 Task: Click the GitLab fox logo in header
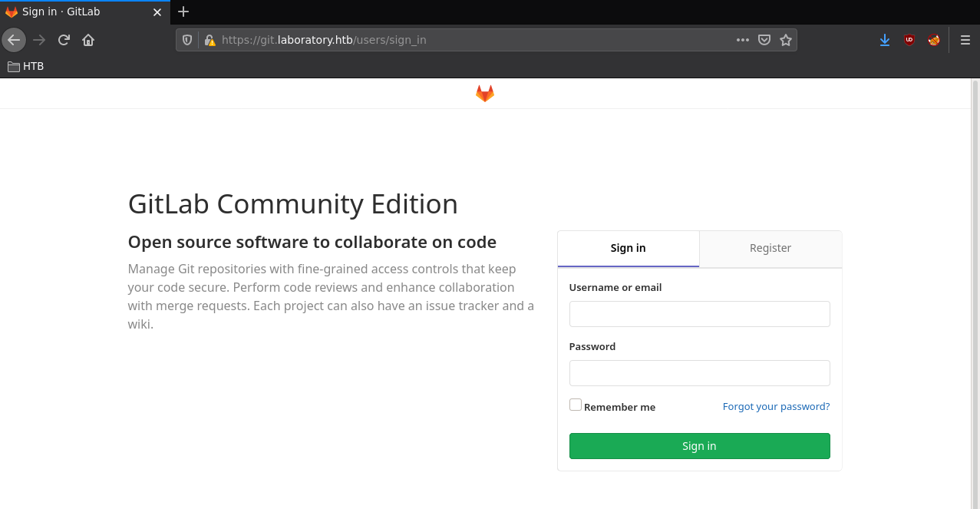click(x=485, y=94)
